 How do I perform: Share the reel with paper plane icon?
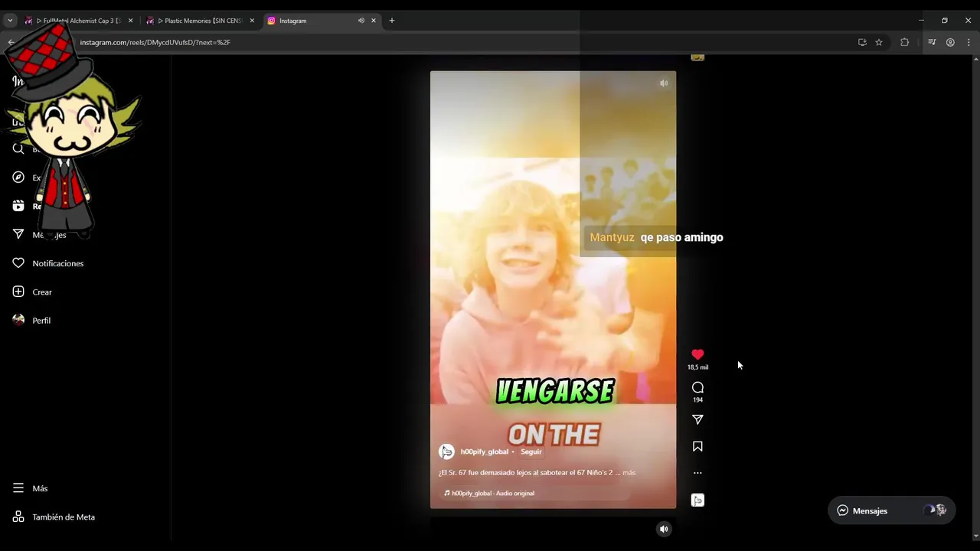click(697, 419)
